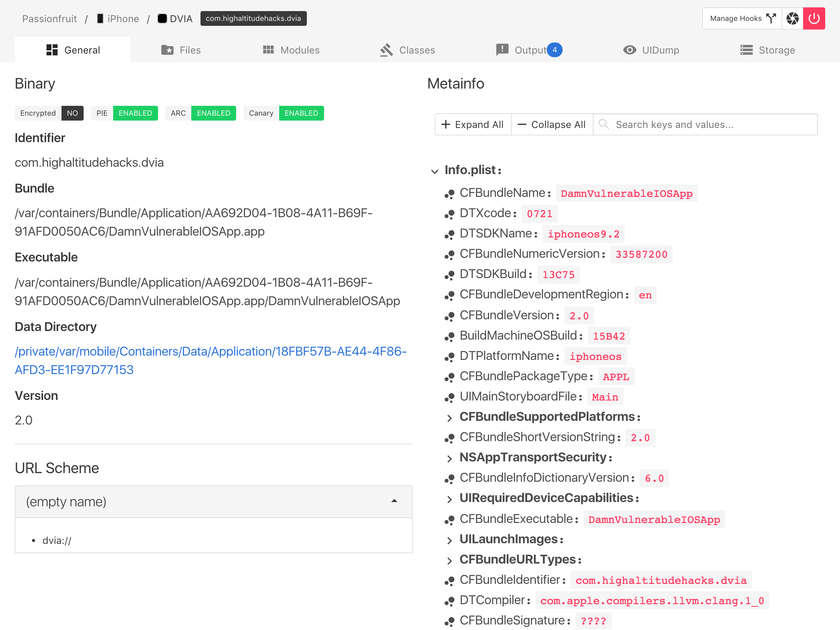The height and width of the screenshot is (630, 840).
Task: Click the Storage stack icon
Action: (x=746, y=50)
